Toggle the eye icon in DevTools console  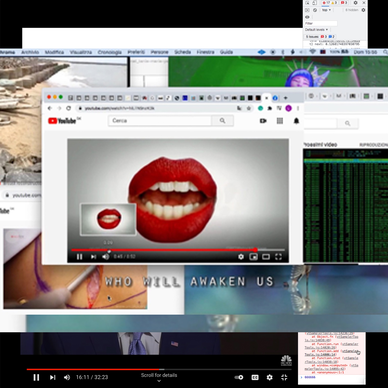pyautogui.click(x=307, y=17)
